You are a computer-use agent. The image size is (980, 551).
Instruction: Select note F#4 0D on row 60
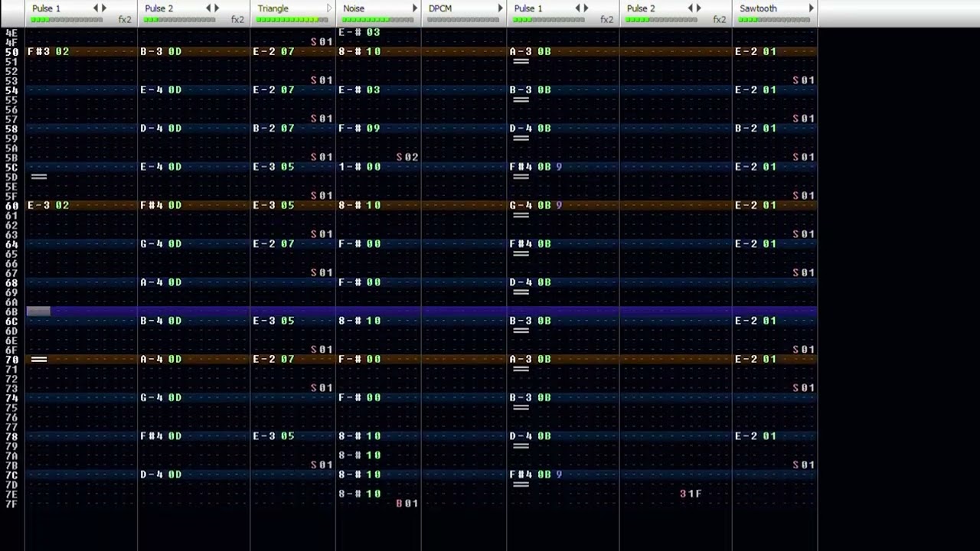161,205
